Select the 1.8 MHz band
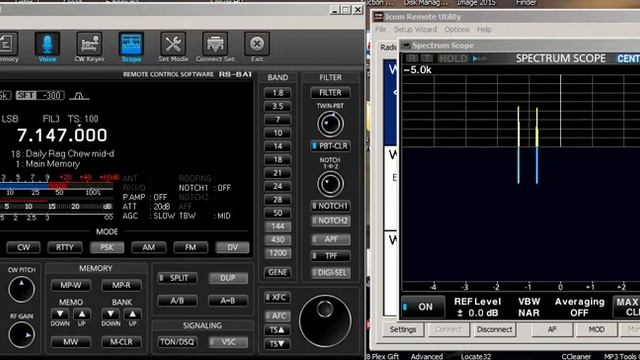640x360 pixels. 278,93
